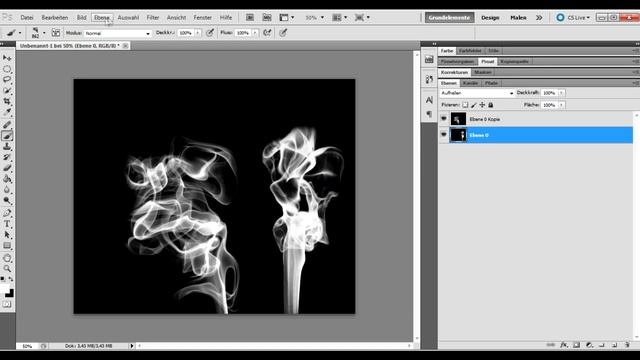Viewport: 640px width, 360px height.
Task: Select the Healing Brush tool
Action: click(7, 125)
